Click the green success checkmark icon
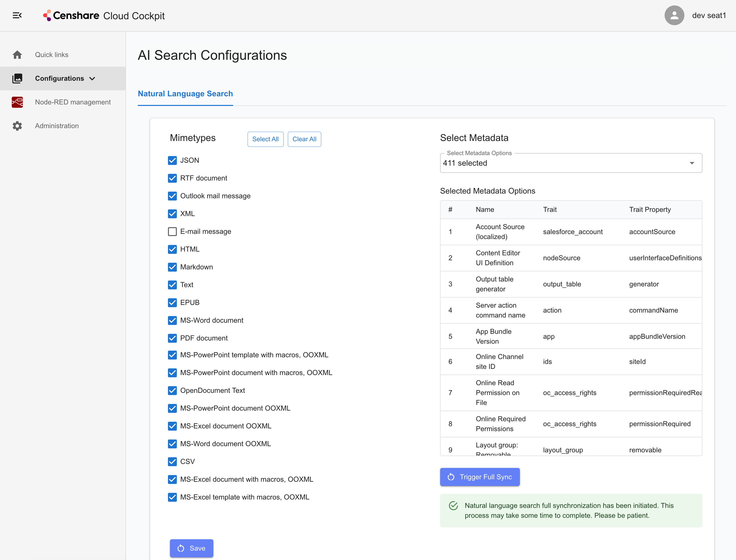This screenshot has height=560, width=736. tap(453, 506)
